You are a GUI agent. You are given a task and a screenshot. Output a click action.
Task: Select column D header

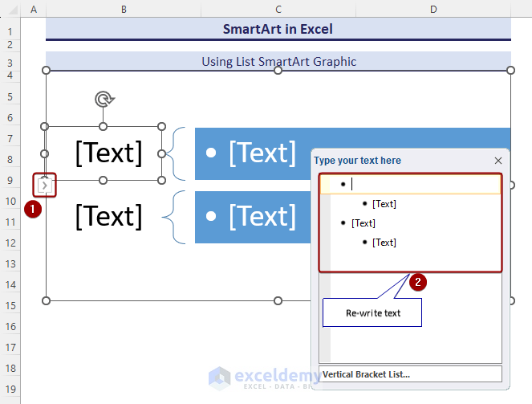[x=433, y=9]
